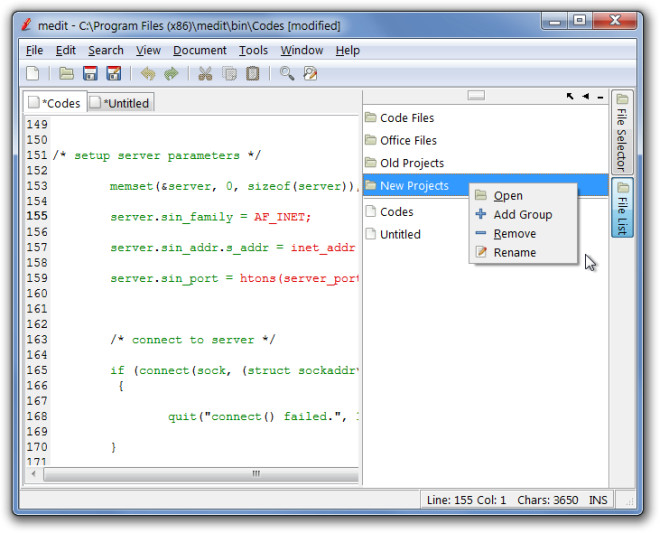
Task: Click the Copy toolbar icon
Action: (229, 74)
